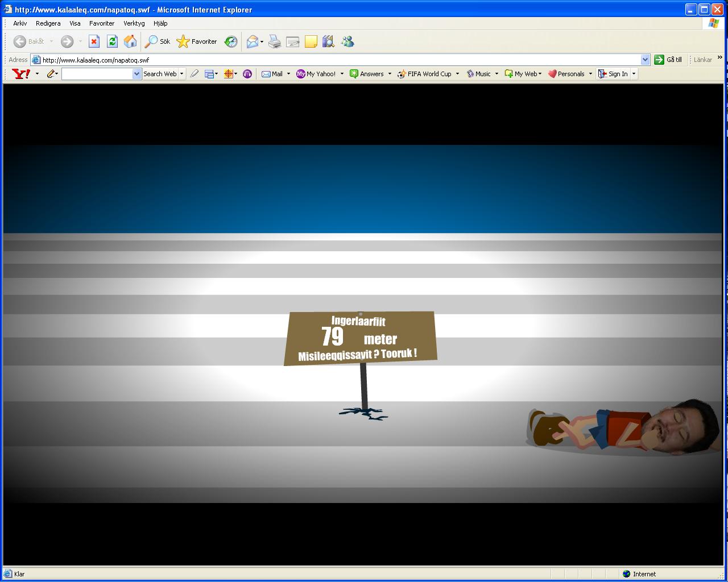
Task: Open the Favoriter menu
Action: [x=102, y=23]
